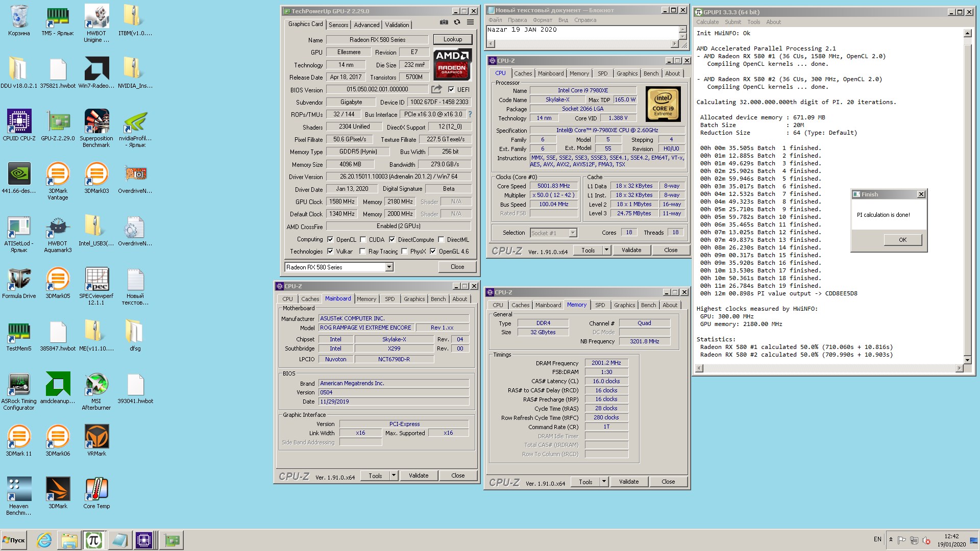
Task: Click Validate in CPU-Z Memory window
Action: [x=629, y=482]
